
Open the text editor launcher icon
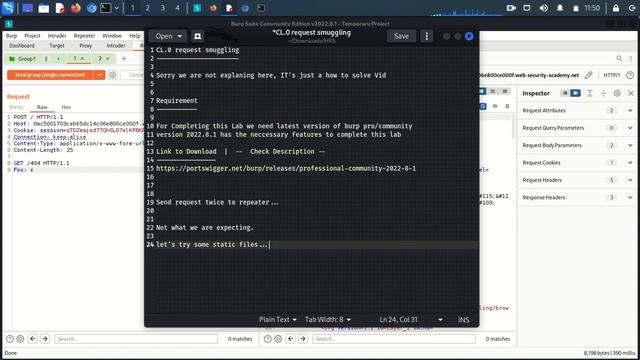coord(60,8)
